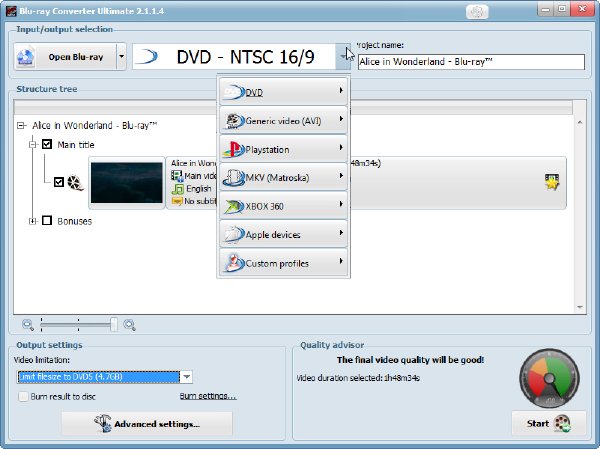Select the Alice in Wonderland - Blu-ray tree label
The width and height of the screenshot is (600, 449).
[95, 126]
